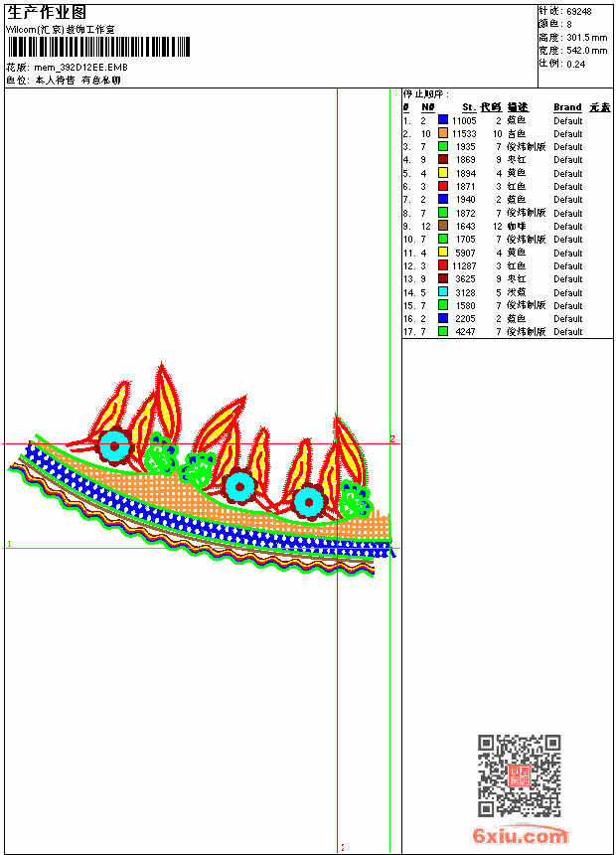Click the 'N#' column header
The height and width of the screenshot is (855, 616).
(x=428, y=107)
